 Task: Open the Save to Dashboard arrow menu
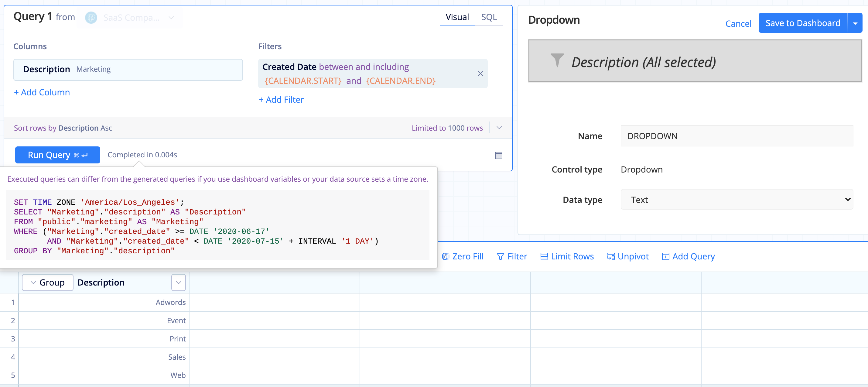tap(855, 23)
